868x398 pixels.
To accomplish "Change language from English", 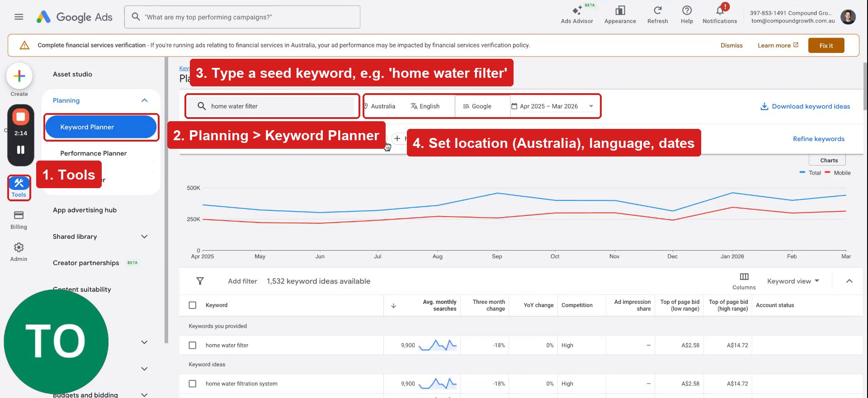I will (425, 106).
